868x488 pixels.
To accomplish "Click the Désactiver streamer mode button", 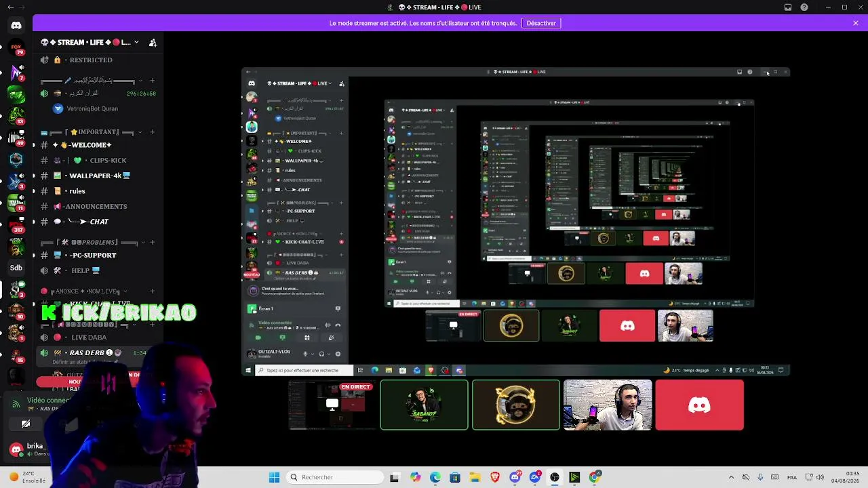I will (x=541, y=23).
